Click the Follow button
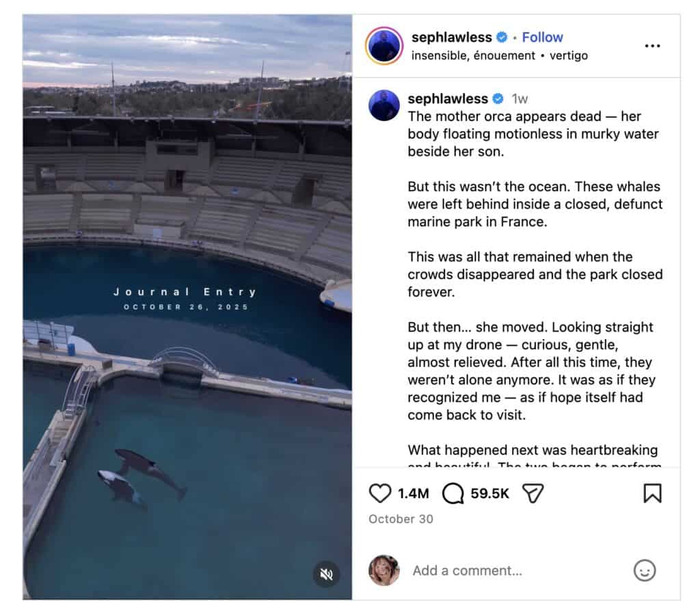 pyautogui.click(x=542, y=37)
